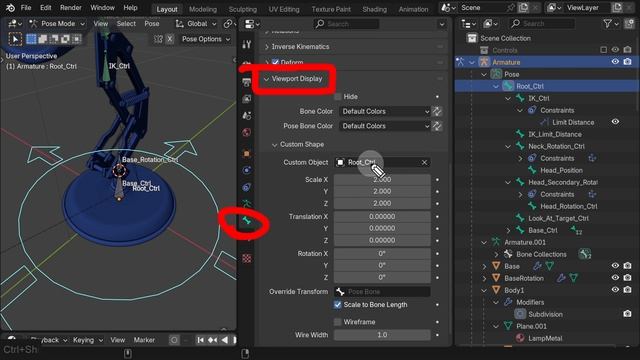Screen dimensions: 640x360
Task: Click the Blender logo icon
Action: click(10, 8)
